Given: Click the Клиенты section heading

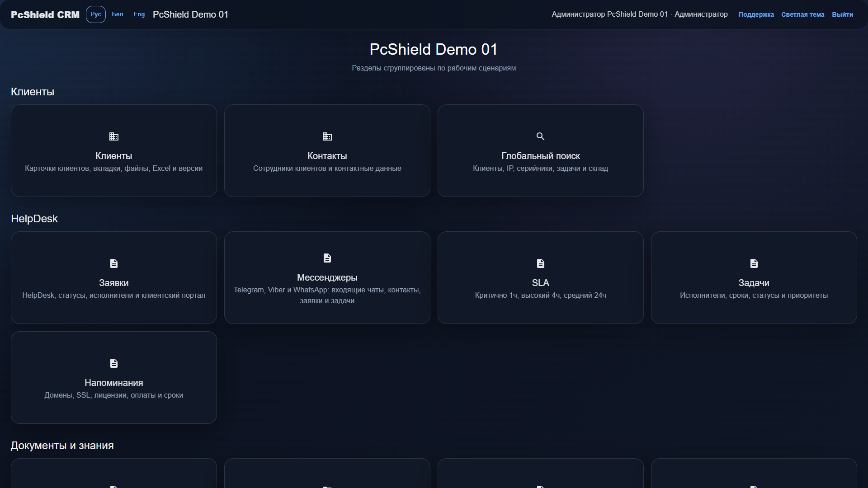Looking at the screenshot, I should point(33,92).
